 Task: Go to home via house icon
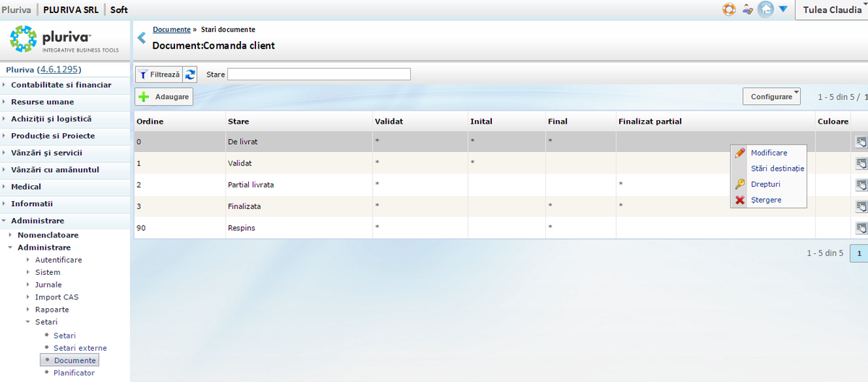pos(765,10)
